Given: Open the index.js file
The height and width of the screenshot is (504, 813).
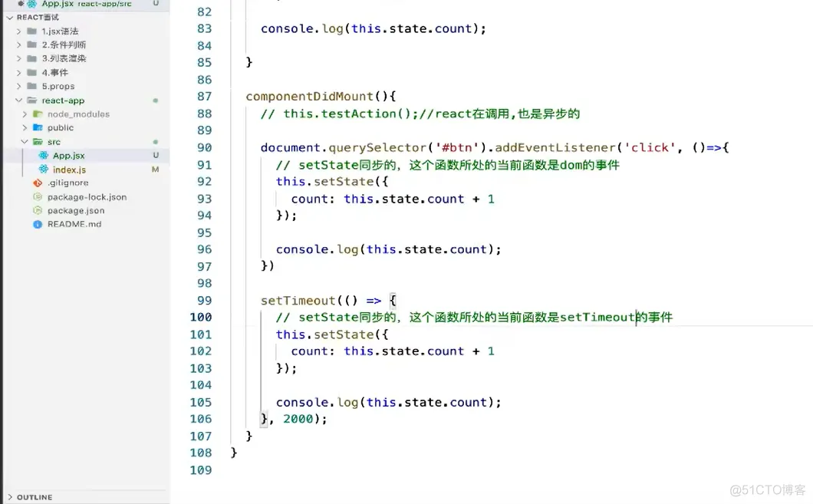Looking at the screenshot, I should tap(69, 170).
